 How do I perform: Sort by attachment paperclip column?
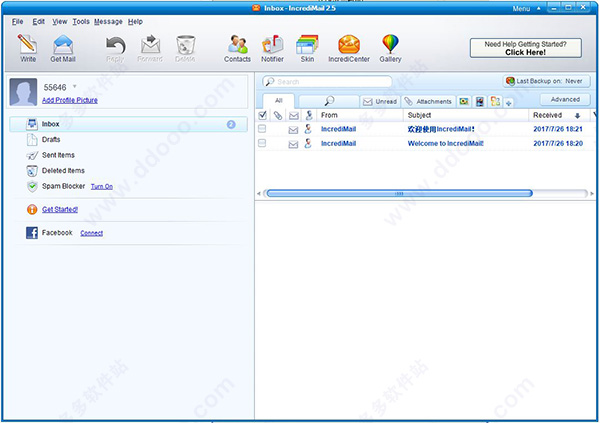278,115
